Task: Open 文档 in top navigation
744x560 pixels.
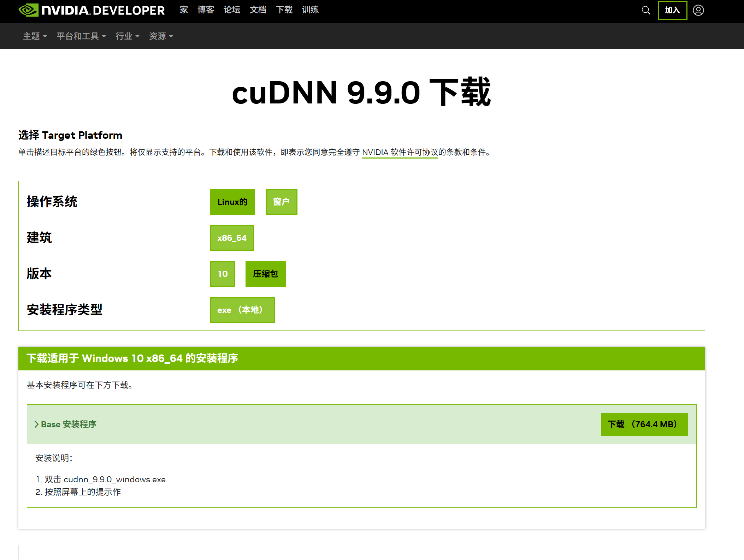Action: click(x=258, y=10)
